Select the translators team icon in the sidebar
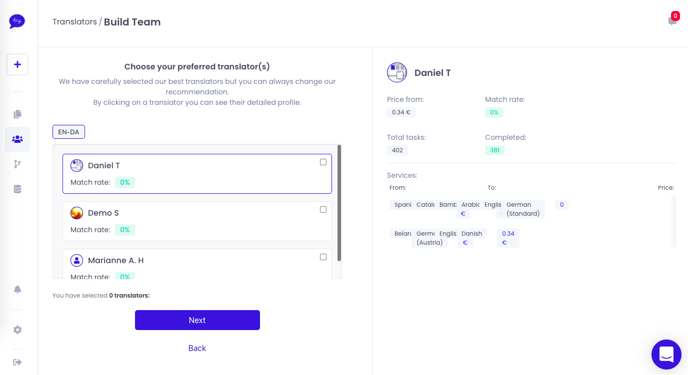Image resolution: width=688 pixels, height=375 pixels. tap(18, 139)
